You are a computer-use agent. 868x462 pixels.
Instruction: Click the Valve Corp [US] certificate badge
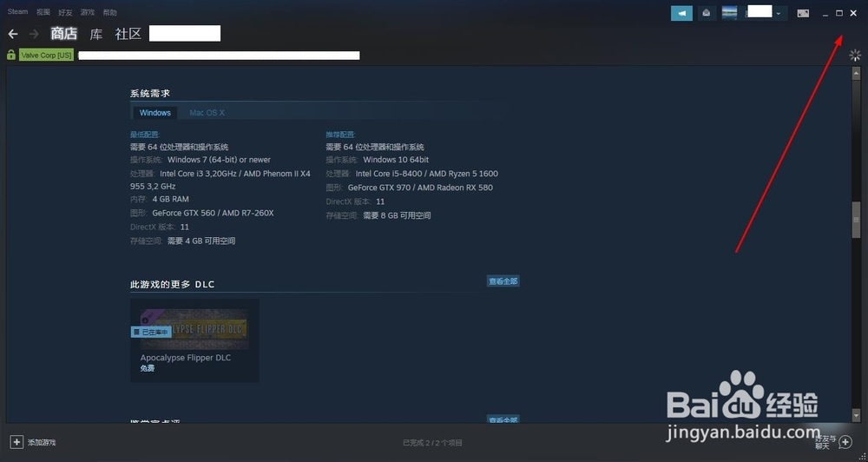pyautogui.click(x=46, y=56)
